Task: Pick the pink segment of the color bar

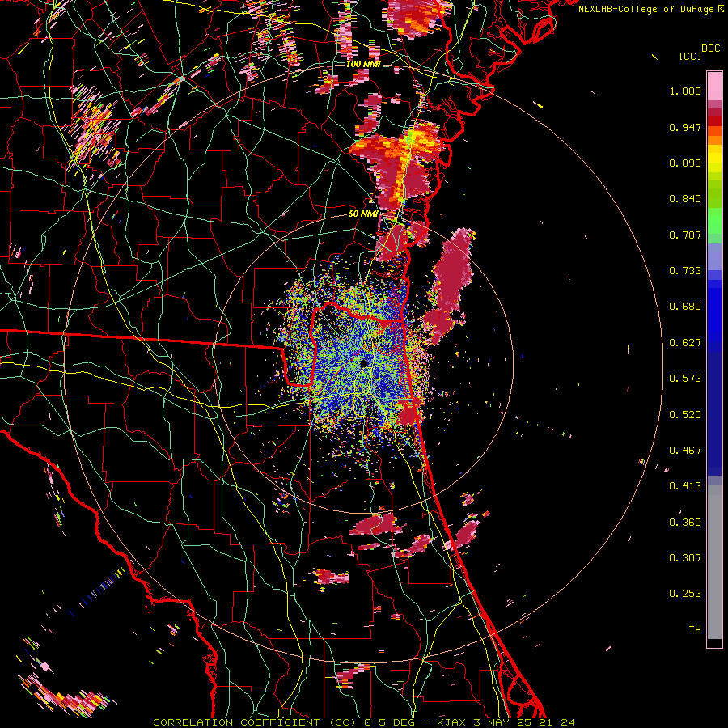Action: 714,87
